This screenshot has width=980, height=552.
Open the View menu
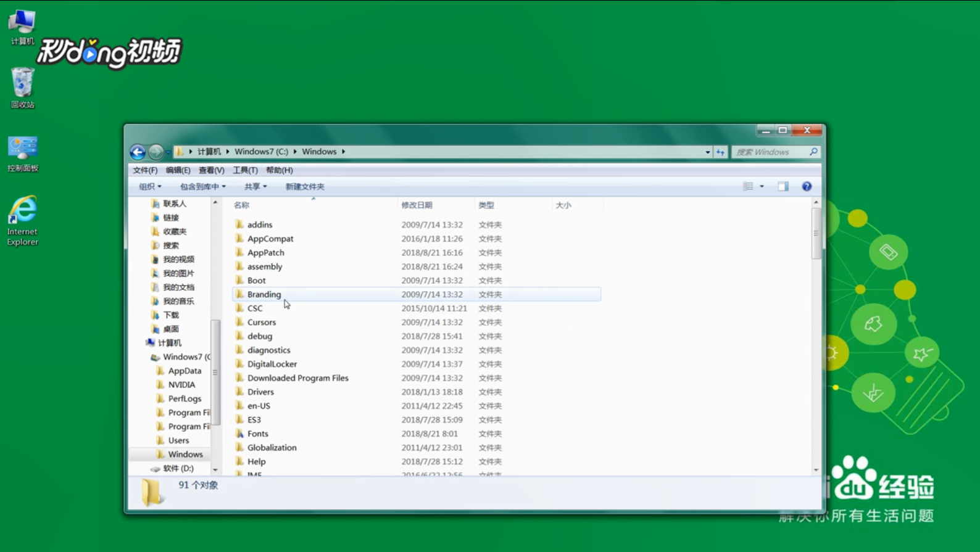(211, 170)
